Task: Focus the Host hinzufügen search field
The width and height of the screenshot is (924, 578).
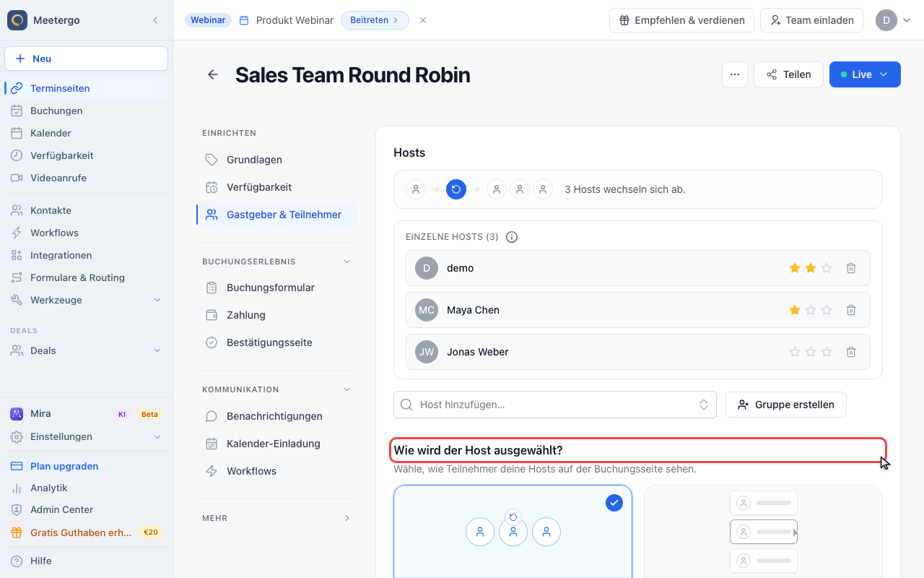Action: 554,405
